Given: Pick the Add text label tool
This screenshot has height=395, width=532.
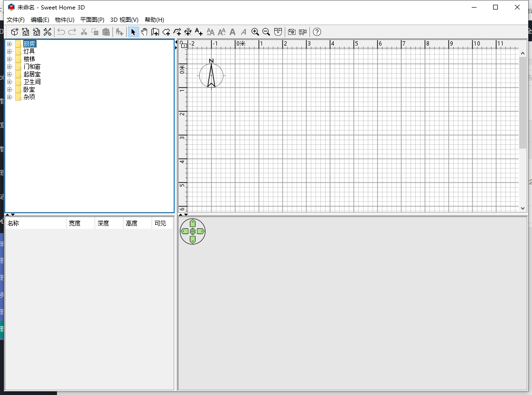Looking at the screenshot, I should click(x=199, y=32).
